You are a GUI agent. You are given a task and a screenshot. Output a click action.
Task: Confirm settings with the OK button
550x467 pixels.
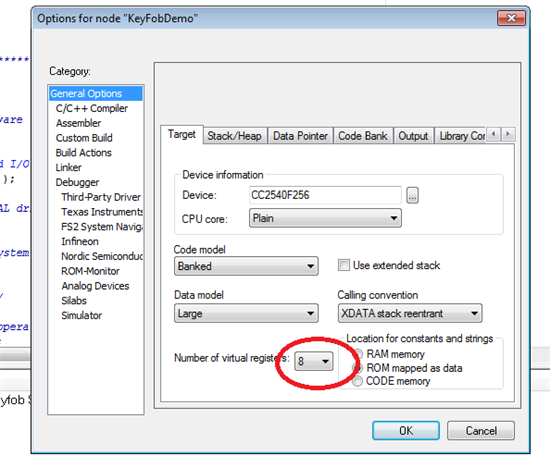point(406,431)
